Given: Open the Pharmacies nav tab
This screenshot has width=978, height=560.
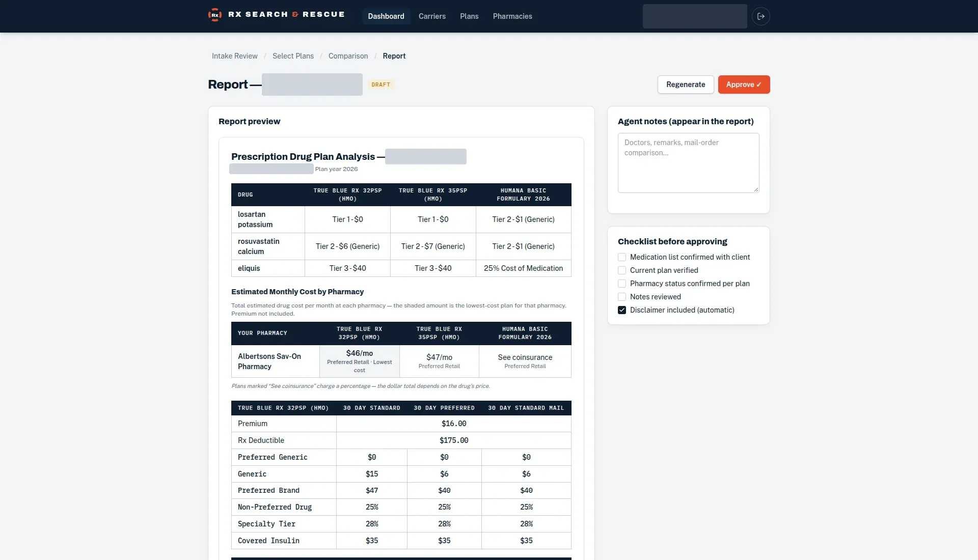Looking at the screenshot, I should 512,16.
